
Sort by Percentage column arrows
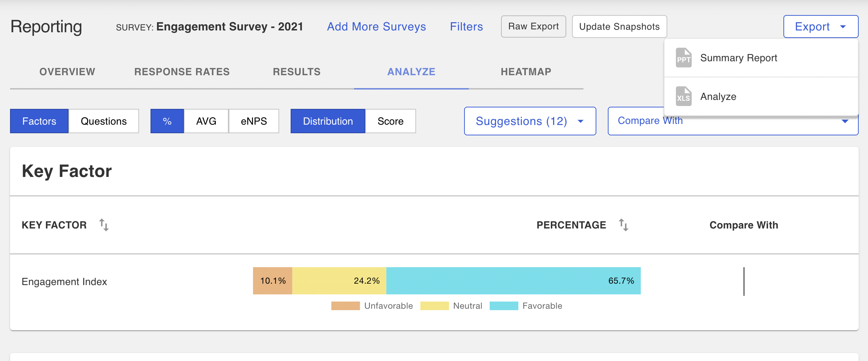point(624,225)
